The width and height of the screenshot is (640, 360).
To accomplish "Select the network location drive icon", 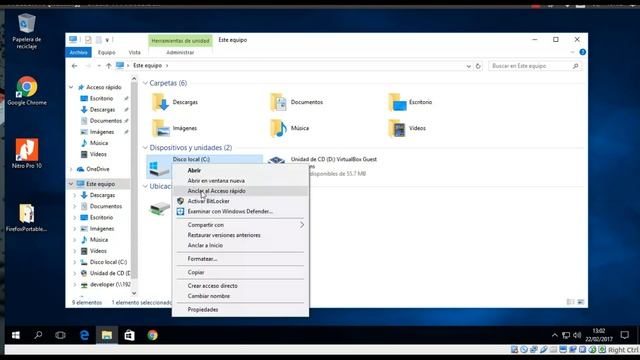I will point(160,208).
